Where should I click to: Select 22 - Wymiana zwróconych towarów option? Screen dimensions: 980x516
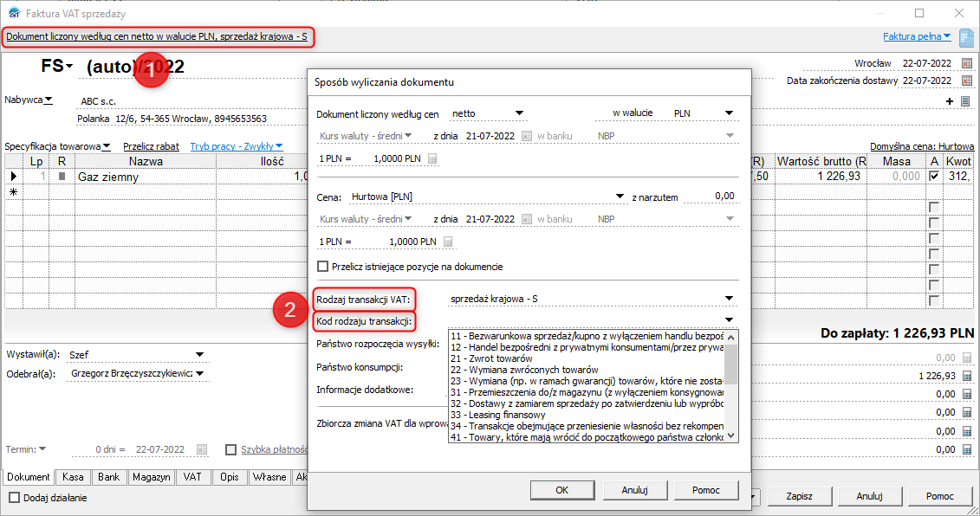(587, 370)
